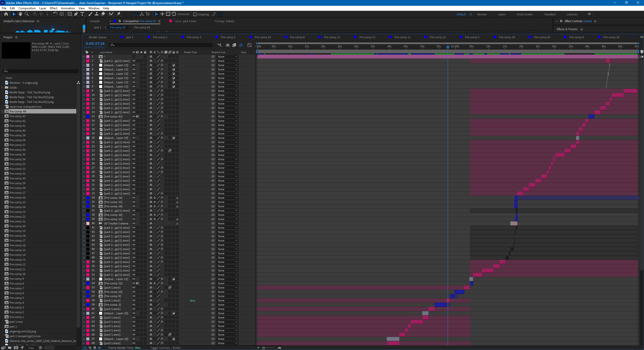
Task: Select the Hand tool
Action: pos(20,14)
